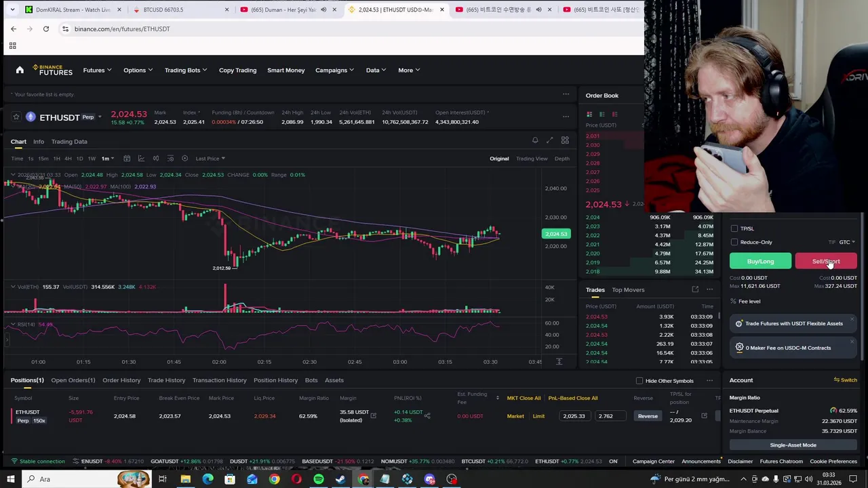
Task: Open trades panel more options
Action: point(709,289)
